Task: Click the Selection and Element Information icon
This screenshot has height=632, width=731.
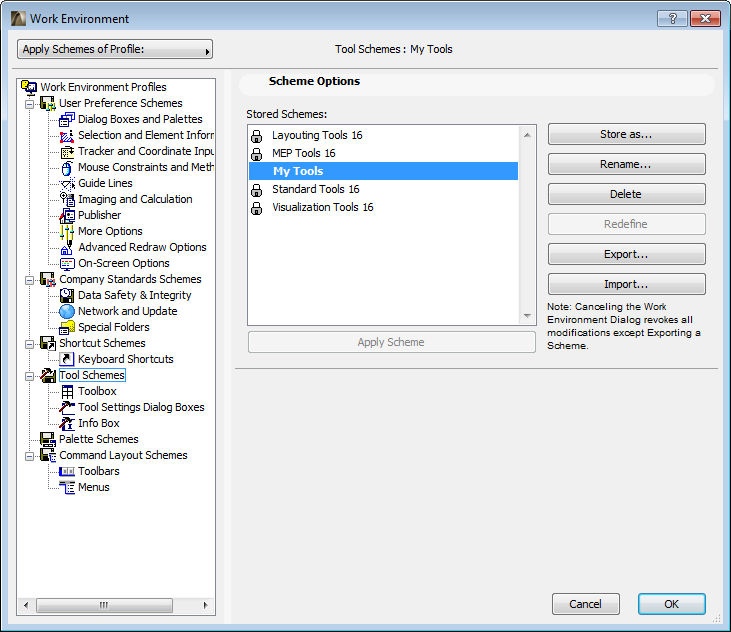Action: tap(67, 135)
